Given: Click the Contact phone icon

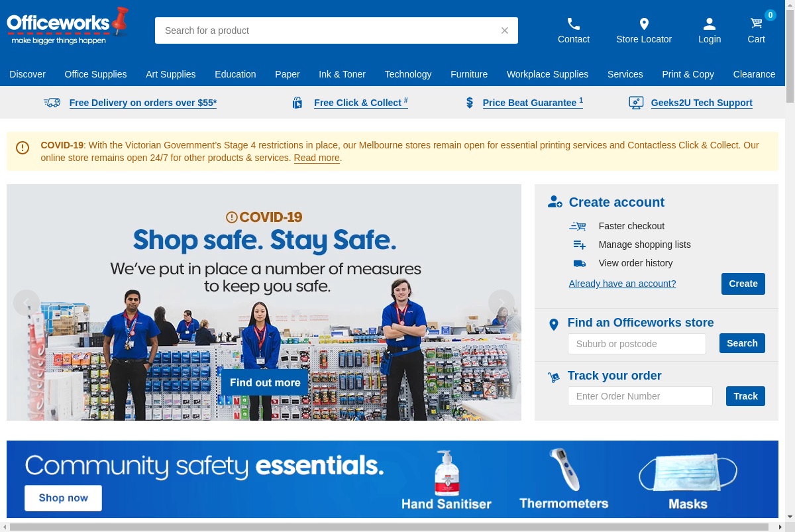Looking at the screenshot, I should pyautogui.click(x=574, y=24).
